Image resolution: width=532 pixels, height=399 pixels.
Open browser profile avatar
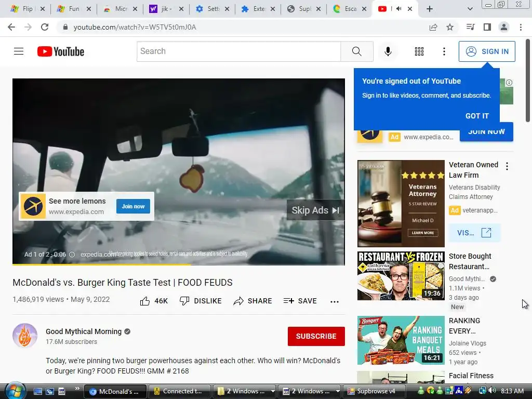pos(504,27)
